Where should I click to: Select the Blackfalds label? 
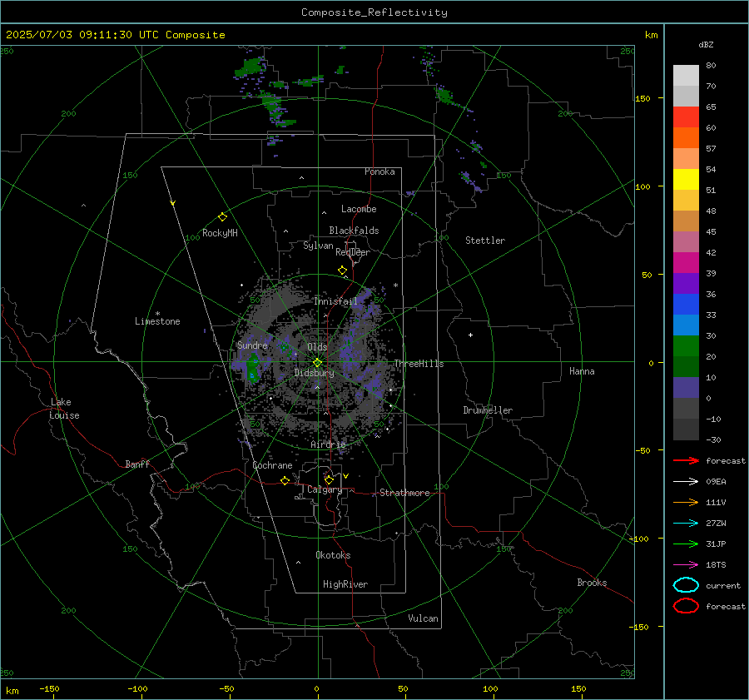[354, 231]
